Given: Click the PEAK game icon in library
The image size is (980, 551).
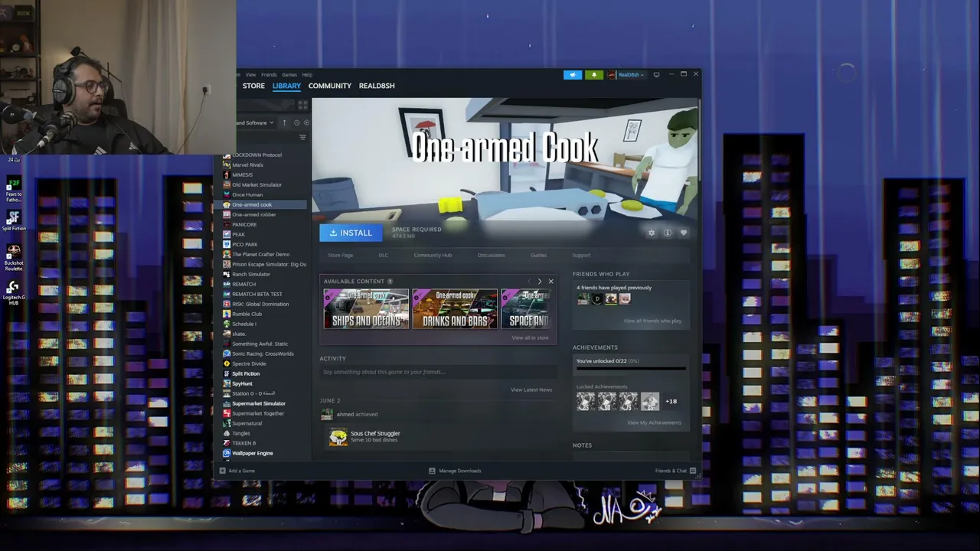Looking at the screenshot, I should pyautogui.click(x=227, y=234).
